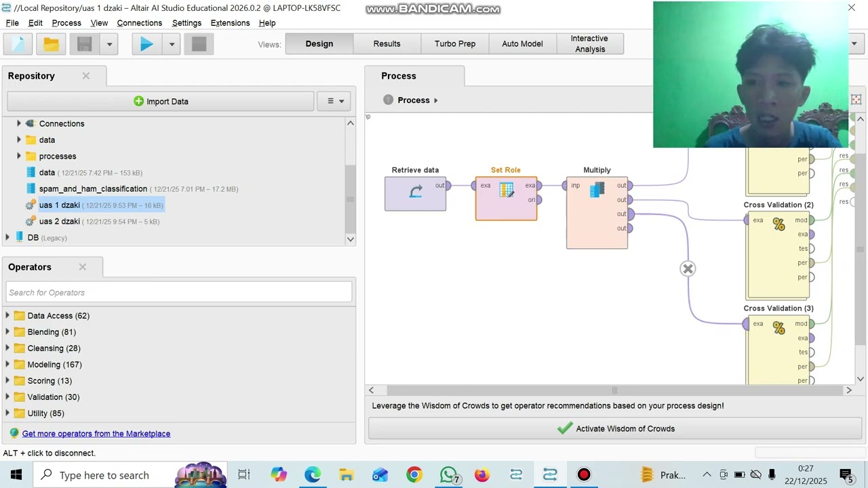Open the Run options dropdown arrow

(172, 44)
